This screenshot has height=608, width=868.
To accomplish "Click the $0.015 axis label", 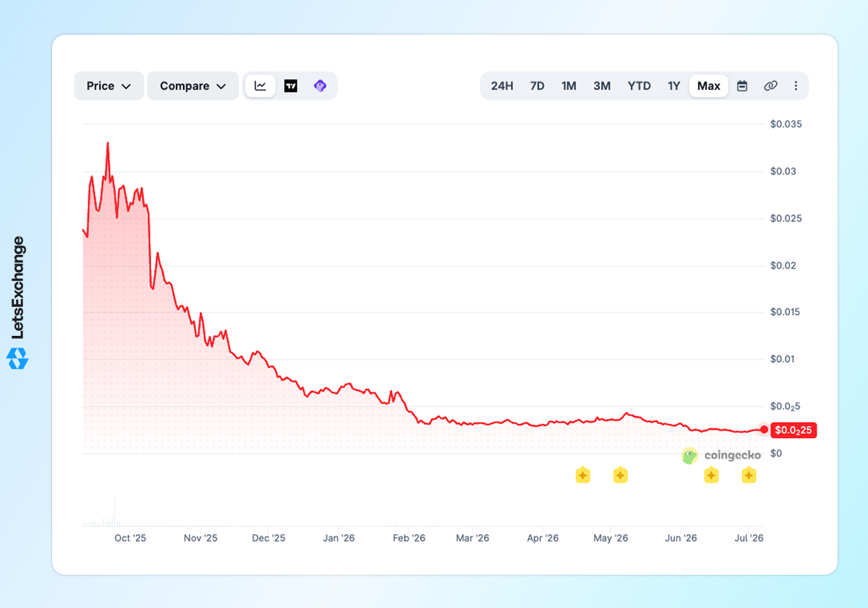I will point(786,313).
